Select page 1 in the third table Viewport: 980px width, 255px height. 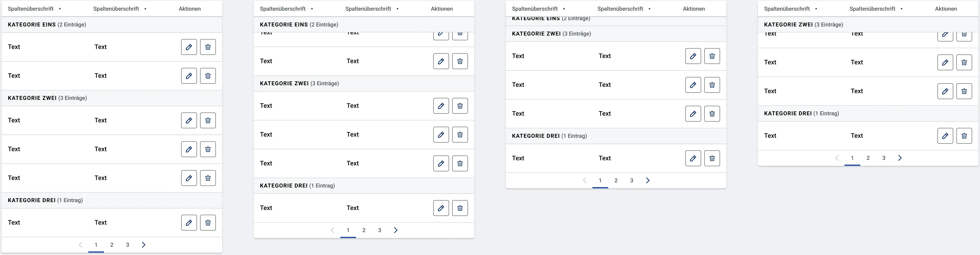(600, 180)
